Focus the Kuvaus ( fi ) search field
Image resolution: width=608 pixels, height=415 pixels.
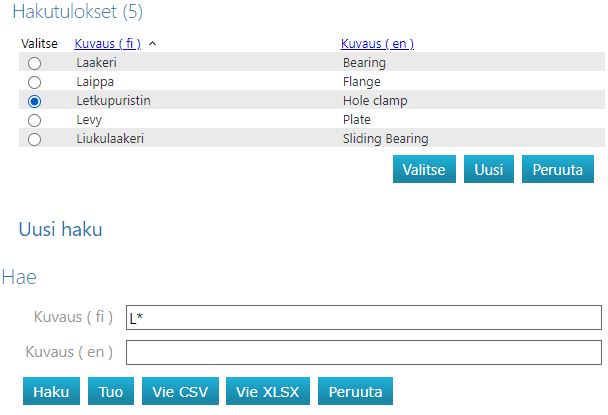click(363, 318)
